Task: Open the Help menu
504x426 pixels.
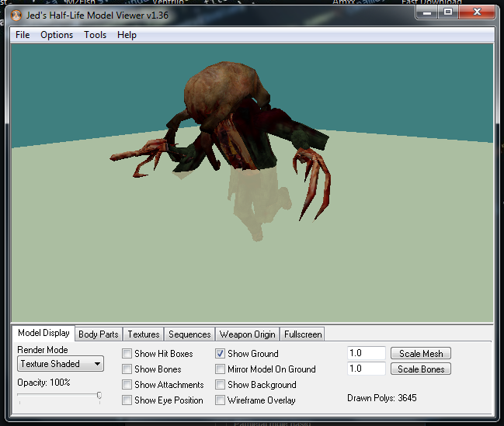Action: tap(127, 35)
